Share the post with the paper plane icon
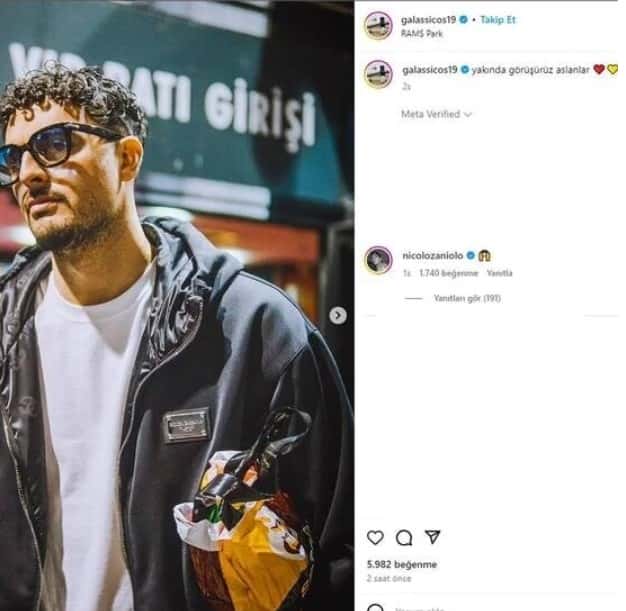 [x=432, y=537]
